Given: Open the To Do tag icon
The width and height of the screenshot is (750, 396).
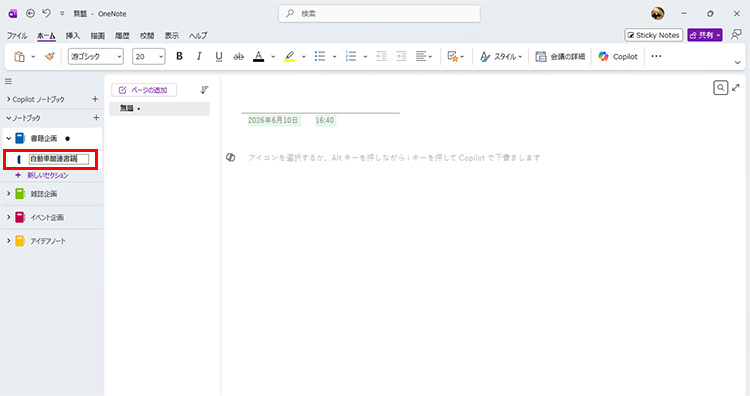Looking at the screenshot, I should (452, 56).
